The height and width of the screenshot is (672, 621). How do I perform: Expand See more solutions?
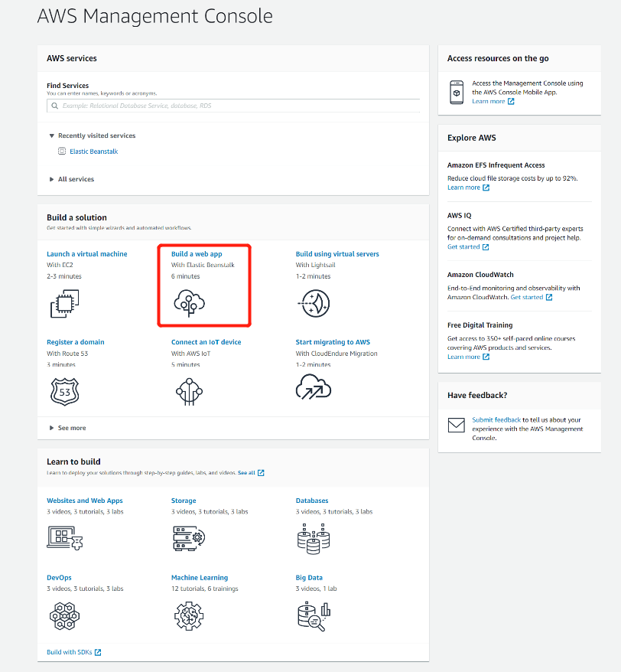pyautogui.click(x=51, y=428)
